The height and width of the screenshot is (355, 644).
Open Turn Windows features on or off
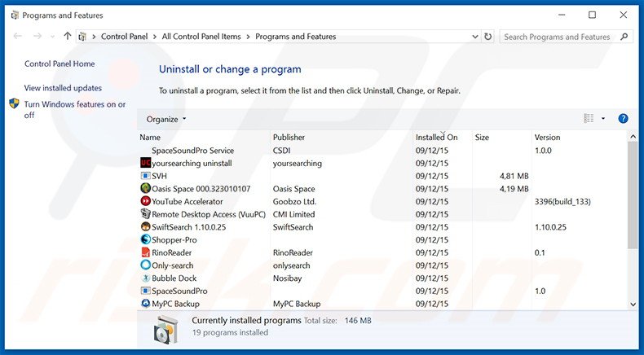tap(75, 110)
